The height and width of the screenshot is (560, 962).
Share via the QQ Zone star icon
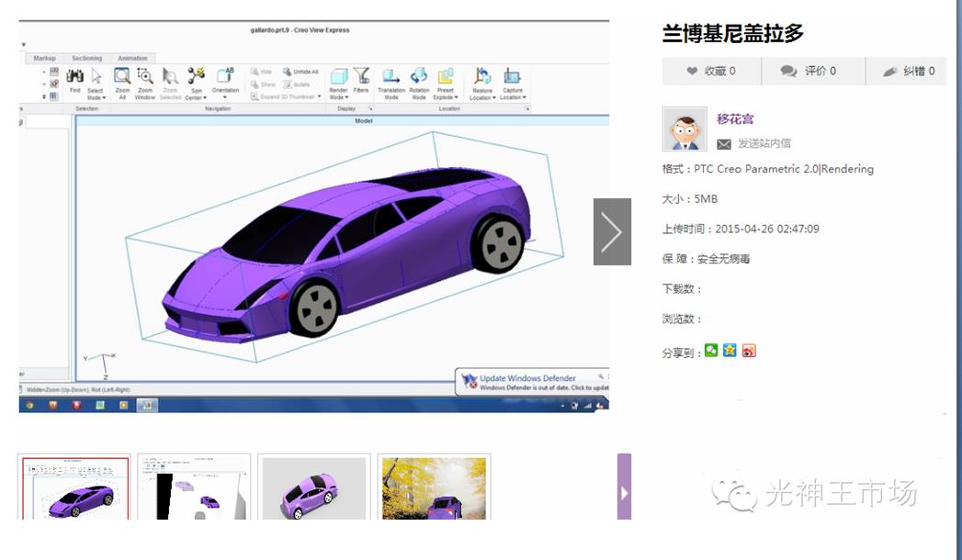[x=730, y=351]
